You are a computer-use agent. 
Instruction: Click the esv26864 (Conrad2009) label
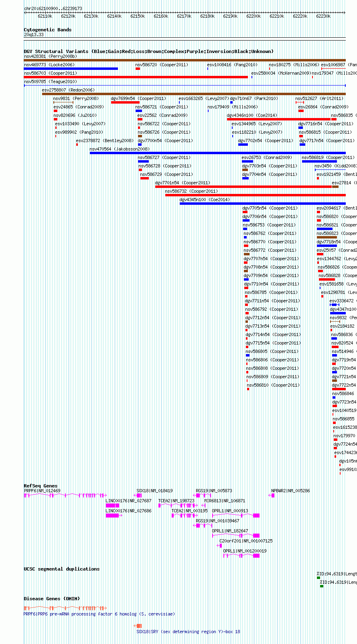pos(323,107)
